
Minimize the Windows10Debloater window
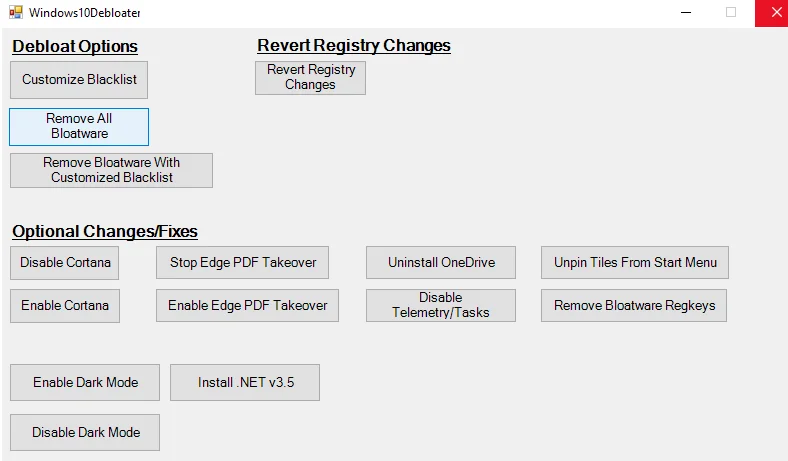pos(686,13)
